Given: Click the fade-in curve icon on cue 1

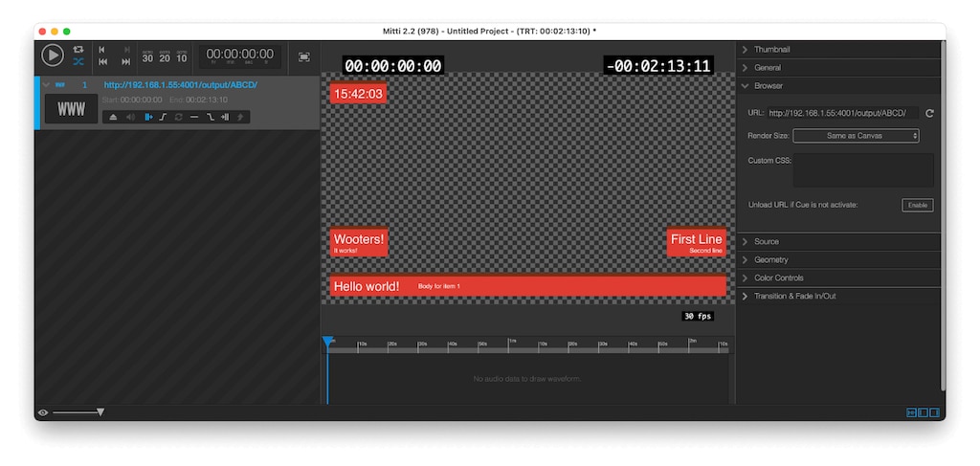Looking at the screenshot, I should pos(163,117).
